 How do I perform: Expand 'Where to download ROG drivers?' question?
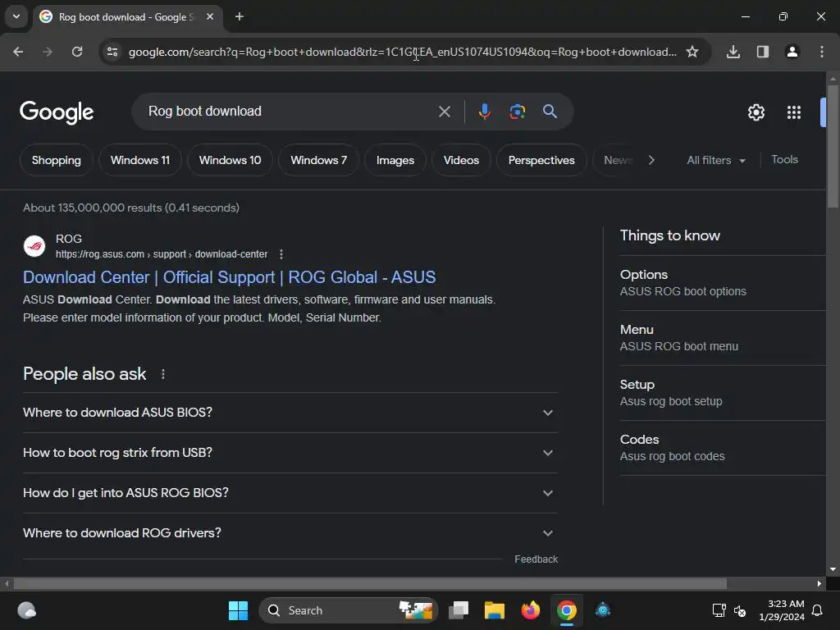point(290,533)
